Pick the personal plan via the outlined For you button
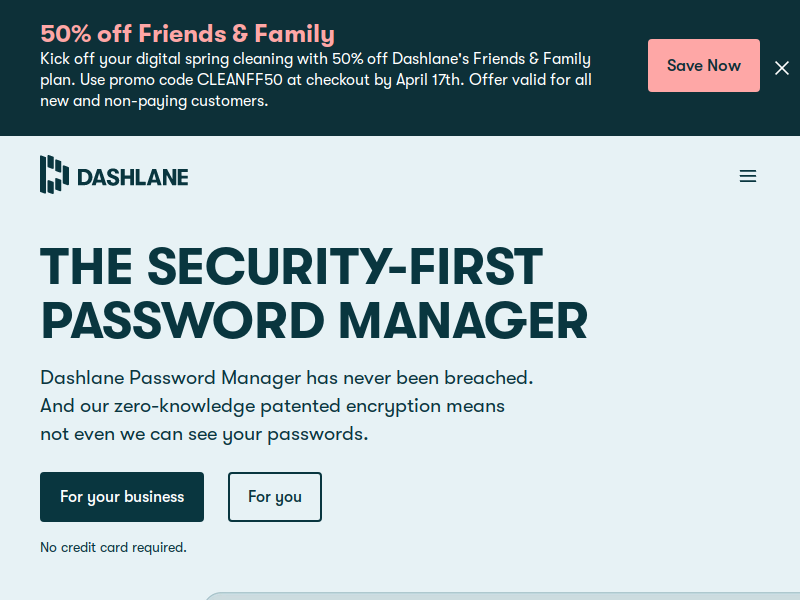The height and width of the screenshot is (600, 800). [275, 497]
